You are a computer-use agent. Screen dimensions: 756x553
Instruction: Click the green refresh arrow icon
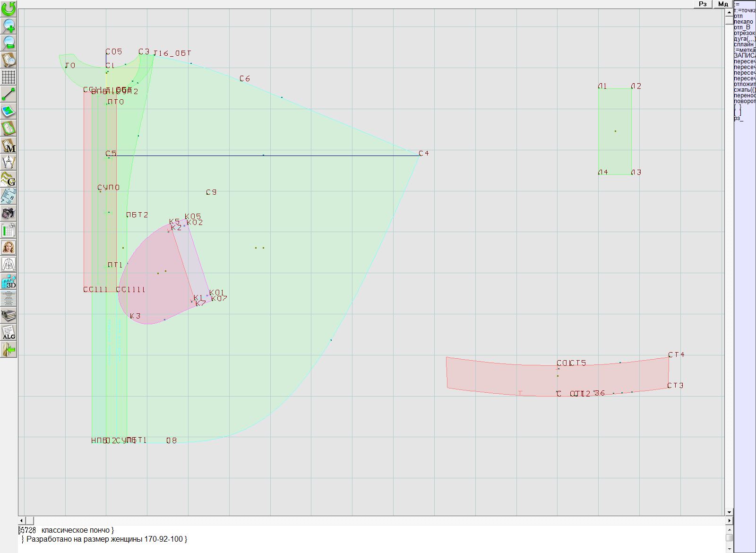9,9
